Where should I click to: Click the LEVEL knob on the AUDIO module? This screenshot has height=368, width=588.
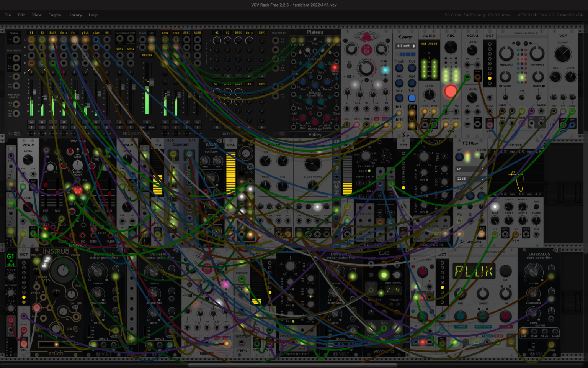429,94
